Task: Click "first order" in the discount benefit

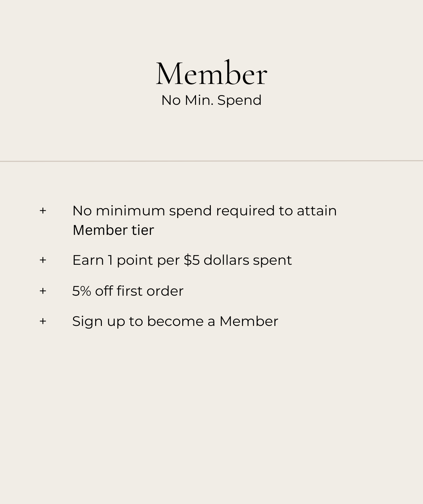Action: click(150, 291)
